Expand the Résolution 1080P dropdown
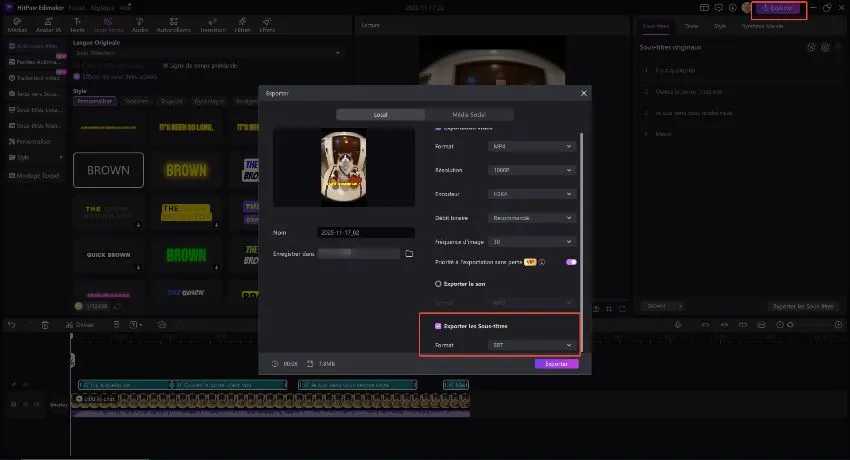The height and width of the screenshot is (460, 850). point(533,170)
